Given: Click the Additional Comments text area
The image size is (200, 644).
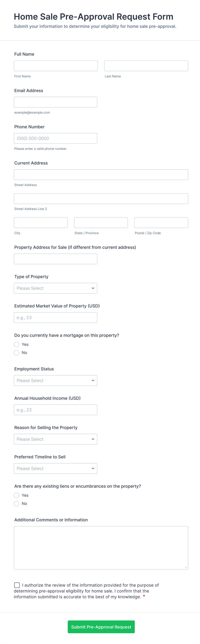Looking at the screenshot, I should tap(101, 548).
